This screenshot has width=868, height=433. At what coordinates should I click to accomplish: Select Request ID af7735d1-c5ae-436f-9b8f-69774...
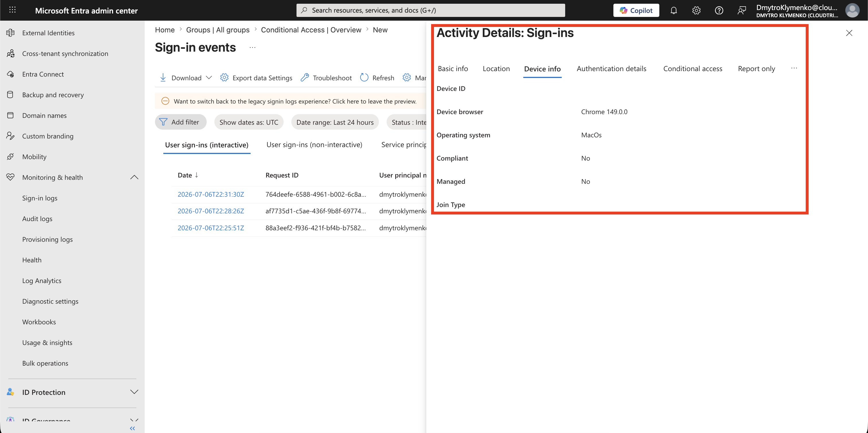[315, 211]
